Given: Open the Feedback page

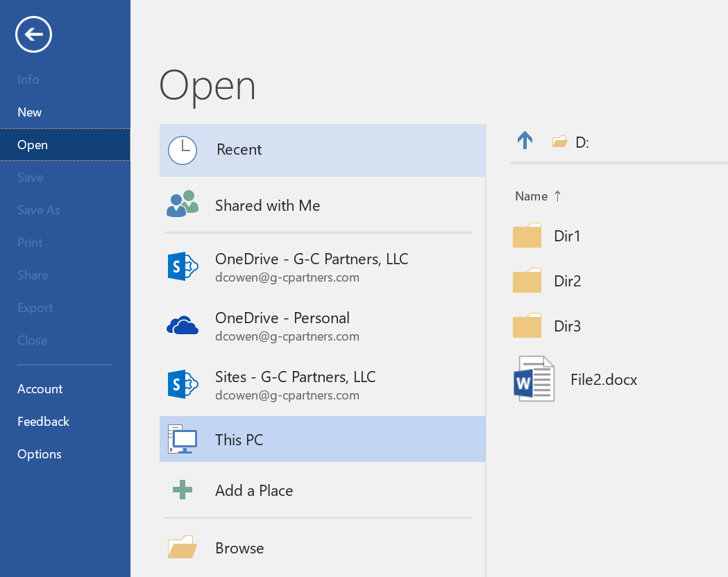Looking at the screenshot, I should 43,421.
